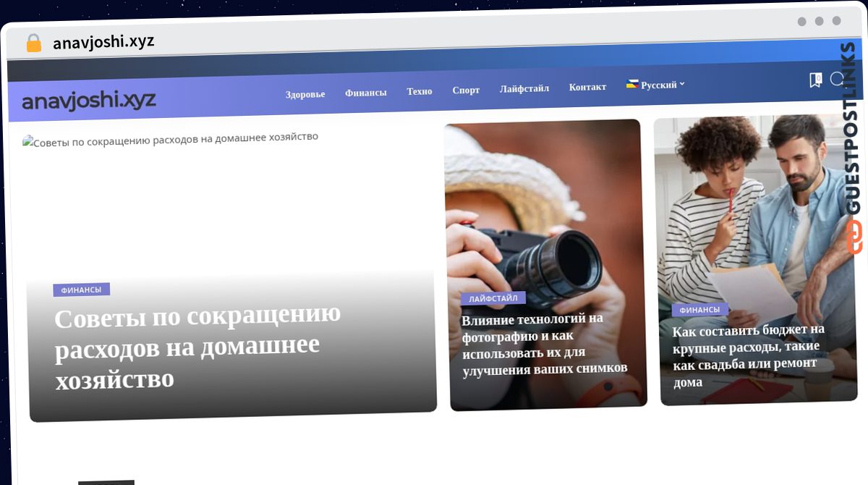This screenshot has width=868, height=485.
Task: Open the bookmark icon in the header
Action: click(x=815, y=80)
